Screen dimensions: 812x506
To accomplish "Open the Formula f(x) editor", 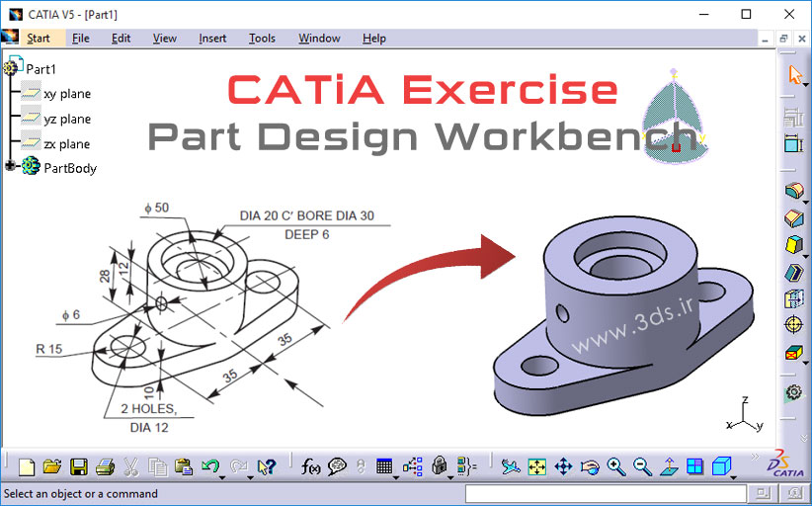I will point(311,467).
